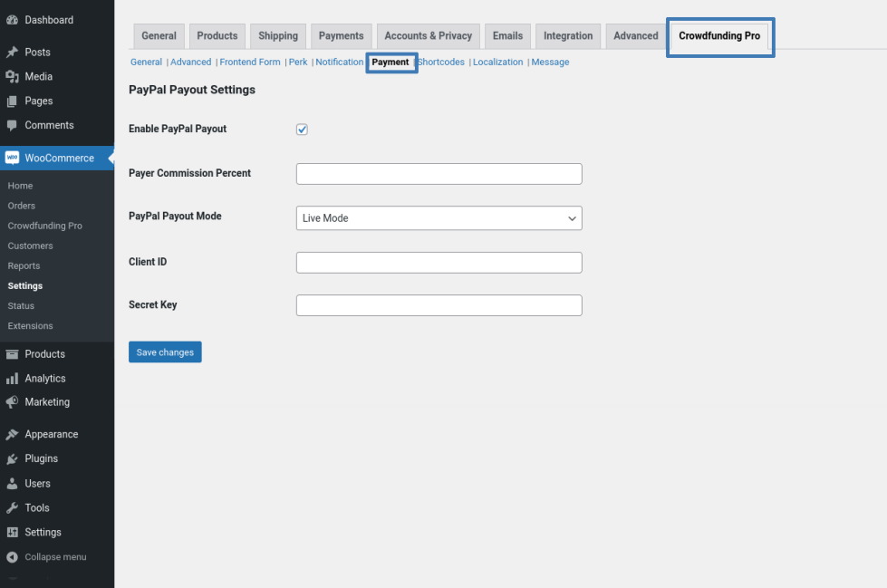This screenshot has height=588, width=887.
Task: Open the Notification section link
Action: click(340, 62)
